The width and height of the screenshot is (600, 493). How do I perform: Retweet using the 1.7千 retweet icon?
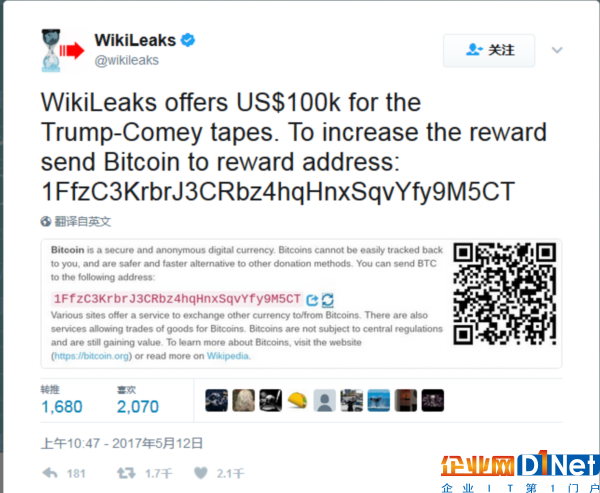coord(126,473)
